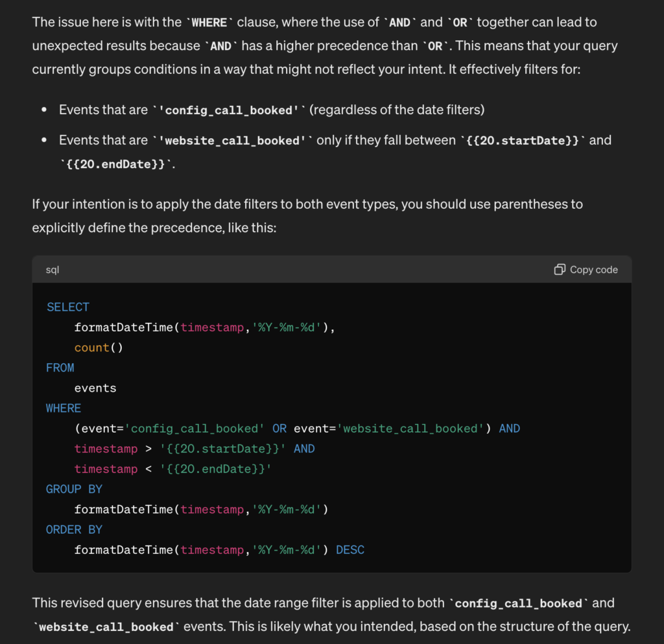
Task: Click the 'sql' language label in code header
Action: click(x=53, y=270)
